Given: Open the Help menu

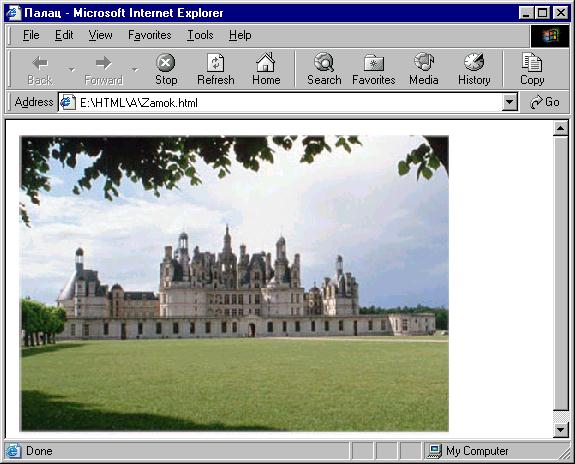Looking at the screenshot, I should click(240, 35).
